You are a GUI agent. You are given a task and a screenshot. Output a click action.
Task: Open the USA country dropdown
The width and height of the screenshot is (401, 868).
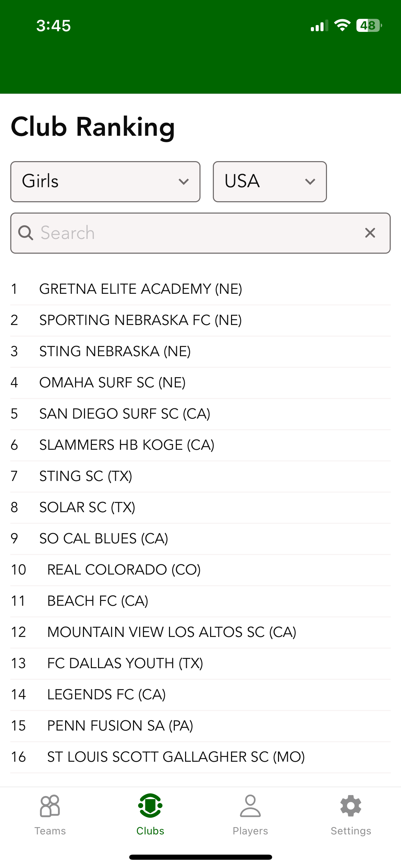pyautogui.click(x=270, y=182)
